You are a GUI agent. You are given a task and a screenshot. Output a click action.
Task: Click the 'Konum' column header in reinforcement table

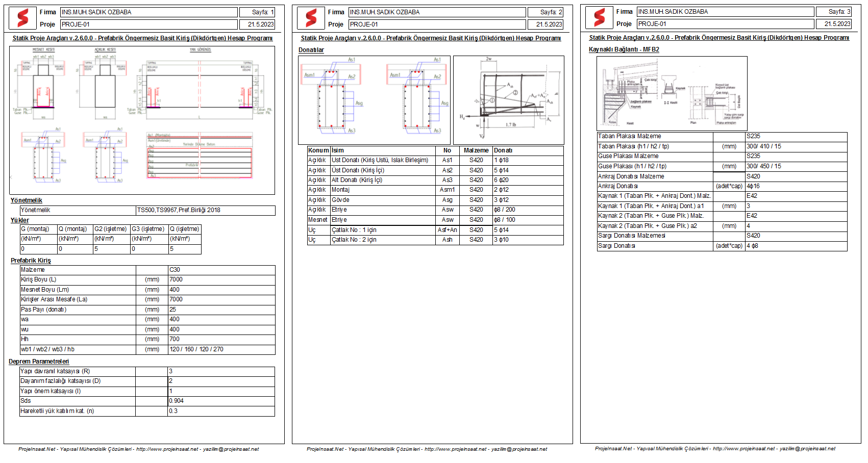(x=318, y=150)
